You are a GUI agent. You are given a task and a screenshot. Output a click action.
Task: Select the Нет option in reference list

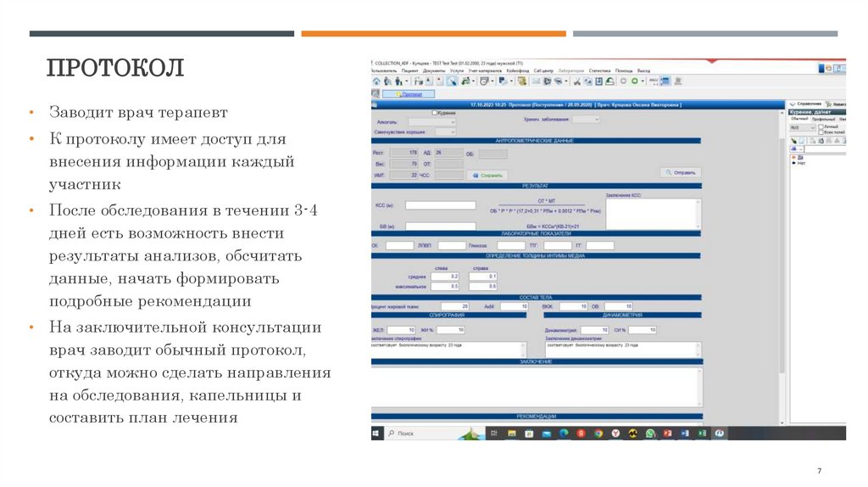pyautogui.click(x=802, y=163)
